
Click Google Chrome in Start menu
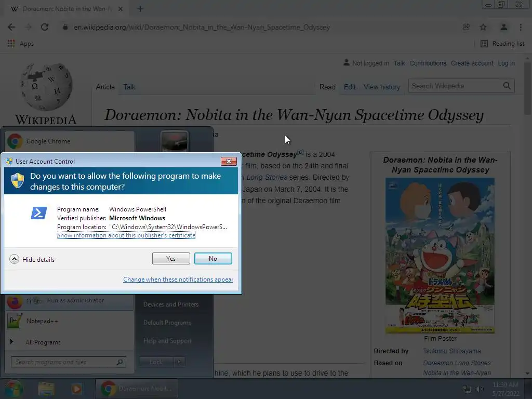coord(70,141)
